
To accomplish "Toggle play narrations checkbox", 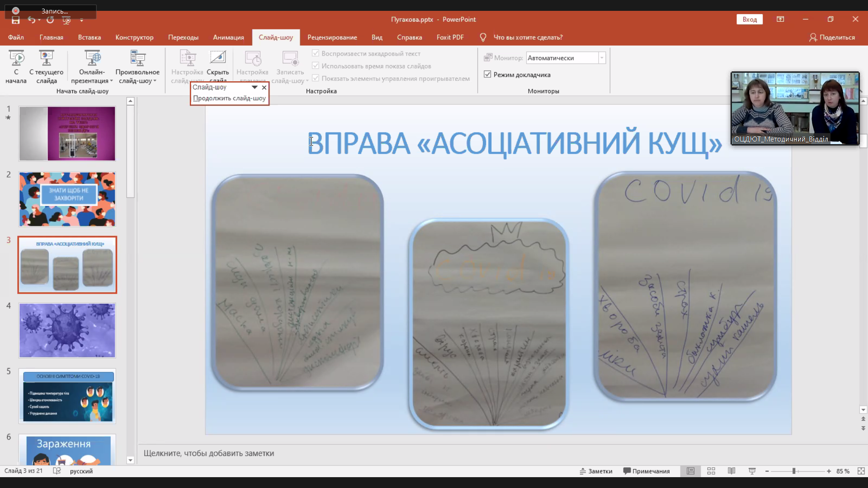I will [x=316, y=53].
